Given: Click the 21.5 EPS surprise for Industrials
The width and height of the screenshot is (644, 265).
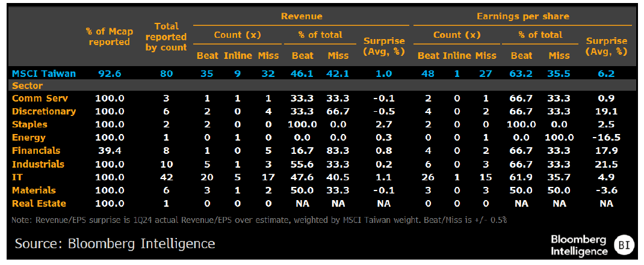Looking at the screenshot, I should point(606,164).
